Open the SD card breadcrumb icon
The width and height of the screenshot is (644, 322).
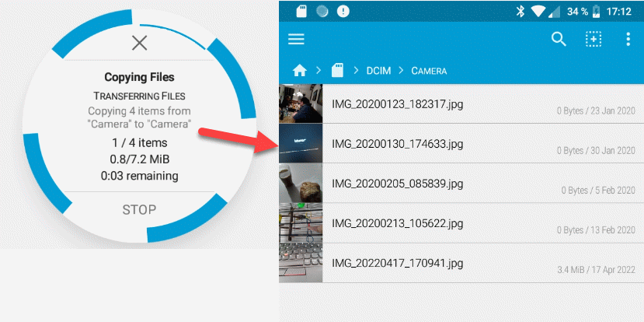337,70
